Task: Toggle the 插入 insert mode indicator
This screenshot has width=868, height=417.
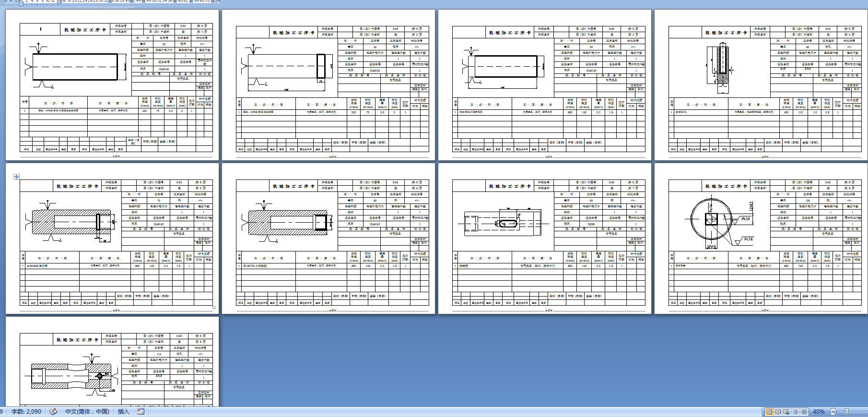Action: (x=124, y=412)
